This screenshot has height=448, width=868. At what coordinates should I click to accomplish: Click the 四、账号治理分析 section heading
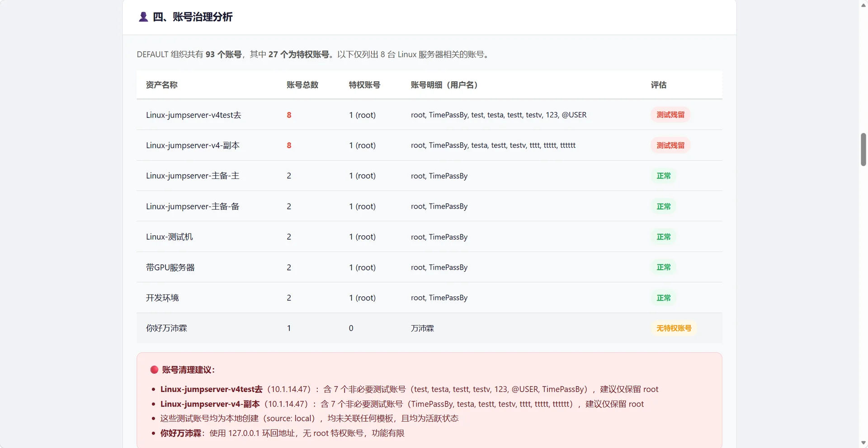[193, 17]
